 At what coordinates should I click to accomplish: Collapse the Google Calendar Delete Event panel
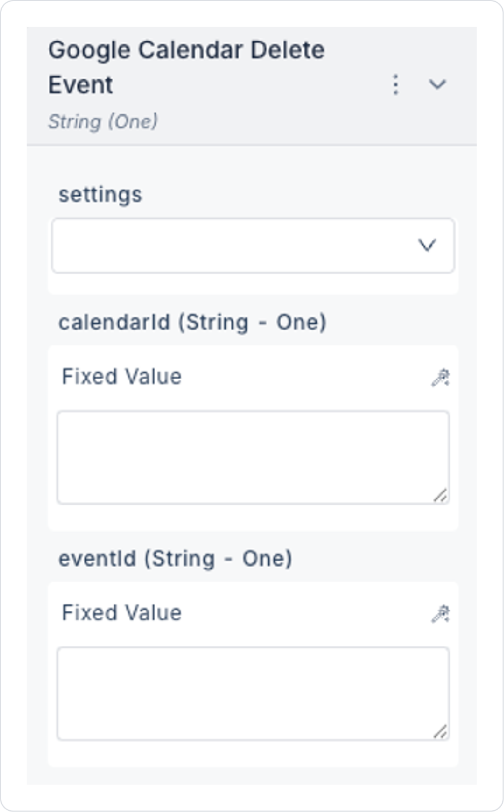click(x=437, y=85)
